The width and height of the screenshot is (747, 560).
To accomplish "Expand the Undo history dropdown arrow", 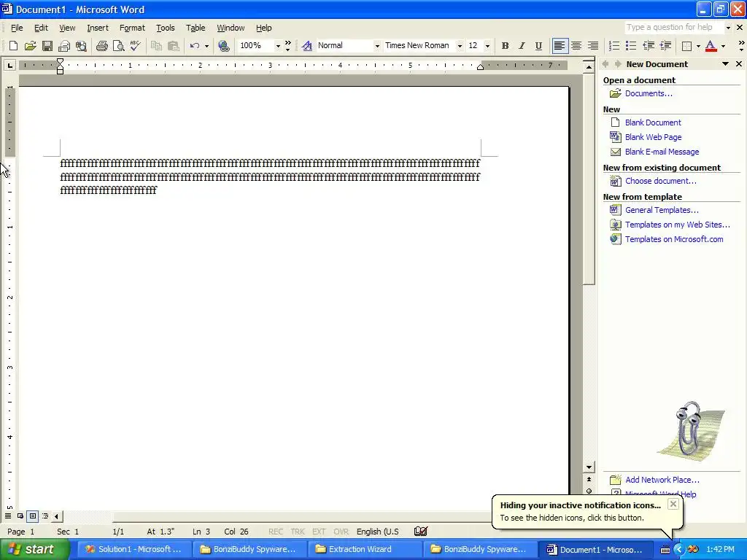I will click(x=206, y=46).
